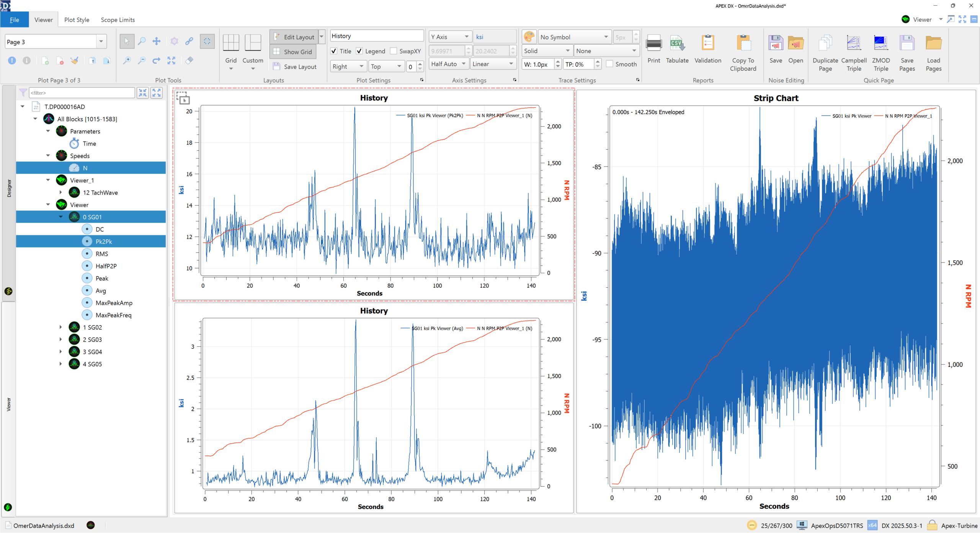Select the pan crosshair plot tool
Viewport: 980px width, 533px height.
click(x=157, y=41)
